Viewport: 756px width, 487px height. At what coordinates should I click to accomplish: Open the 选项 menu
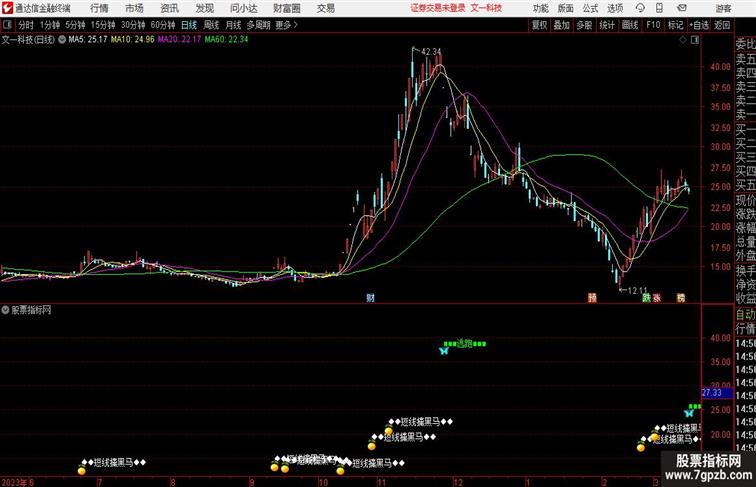tap(615, 8)
